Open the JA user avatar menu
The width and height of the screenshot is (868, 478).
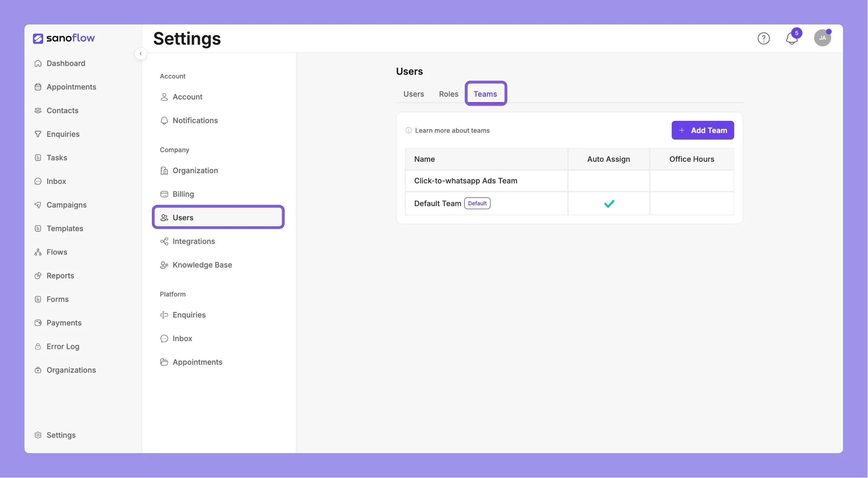[x=822, y=38]
